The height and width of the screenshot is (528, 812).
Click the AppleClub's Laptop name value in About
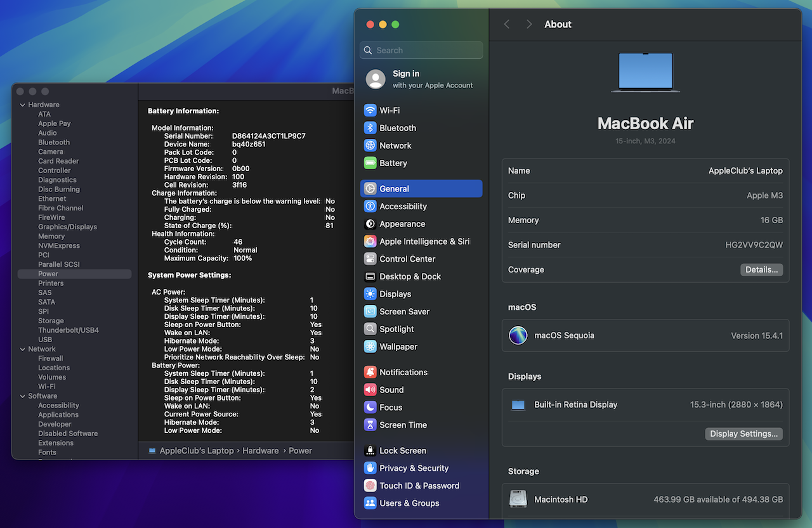[745, 171]
